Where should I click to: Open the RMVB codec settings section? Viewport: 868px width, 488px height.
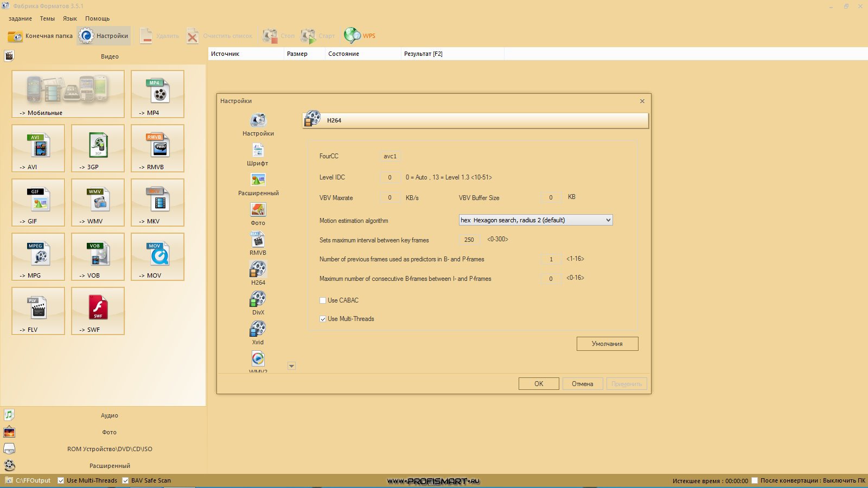coord(258,244)
